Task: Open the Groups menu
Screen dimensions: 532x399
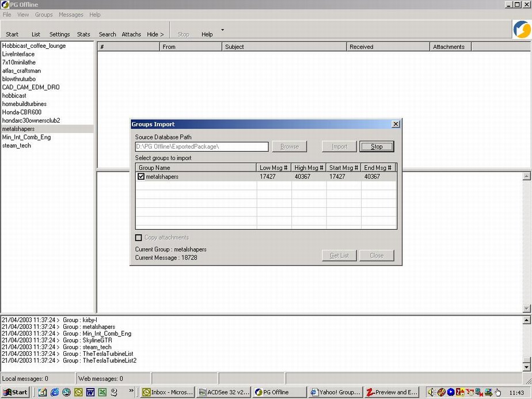Action: tap(44, 14)
